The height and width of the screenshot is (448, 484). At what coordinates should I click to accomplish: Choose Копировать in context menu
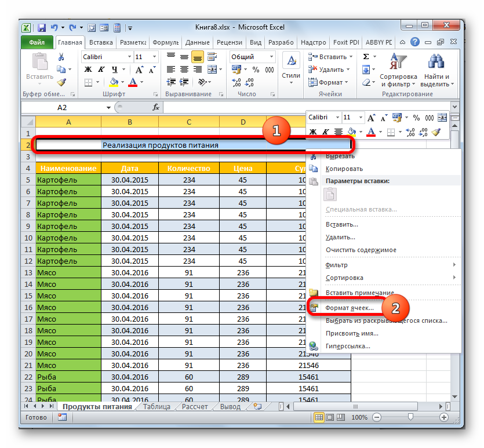coord(344,169)
